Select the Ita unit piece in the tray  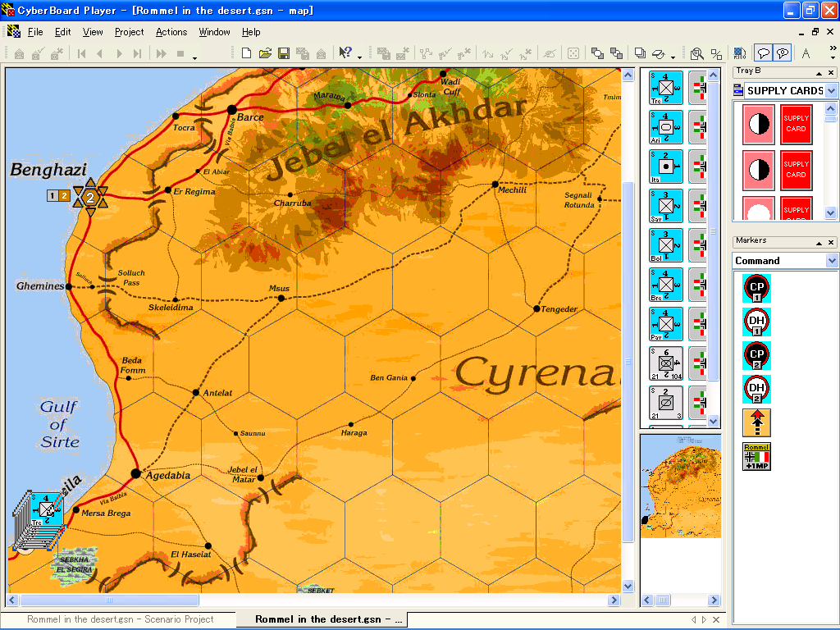click(666, 166)
